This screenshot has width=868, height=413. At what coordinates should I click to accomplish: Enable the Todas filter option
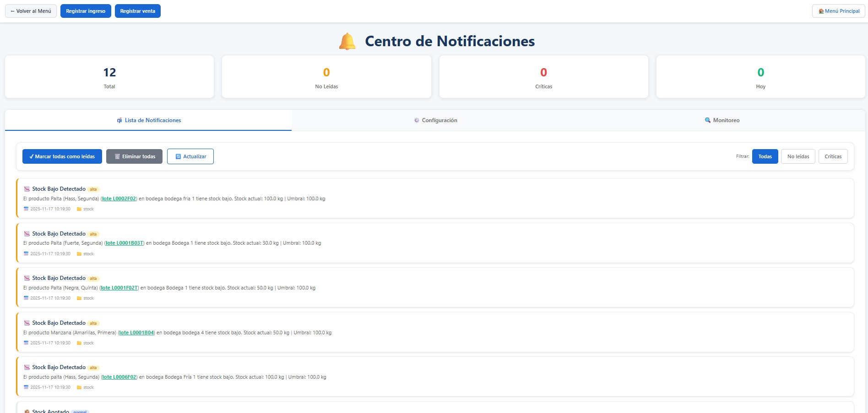pos(765,156)
